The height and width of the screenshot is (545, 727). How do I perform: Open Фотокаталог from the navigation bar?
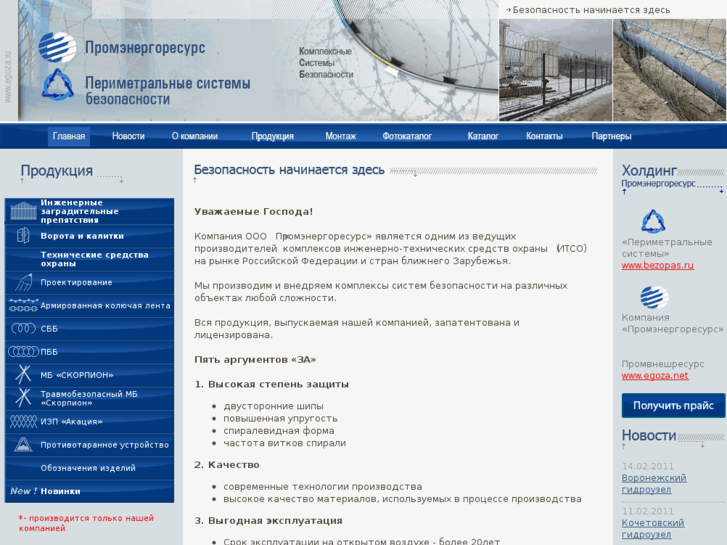(407, 136)
